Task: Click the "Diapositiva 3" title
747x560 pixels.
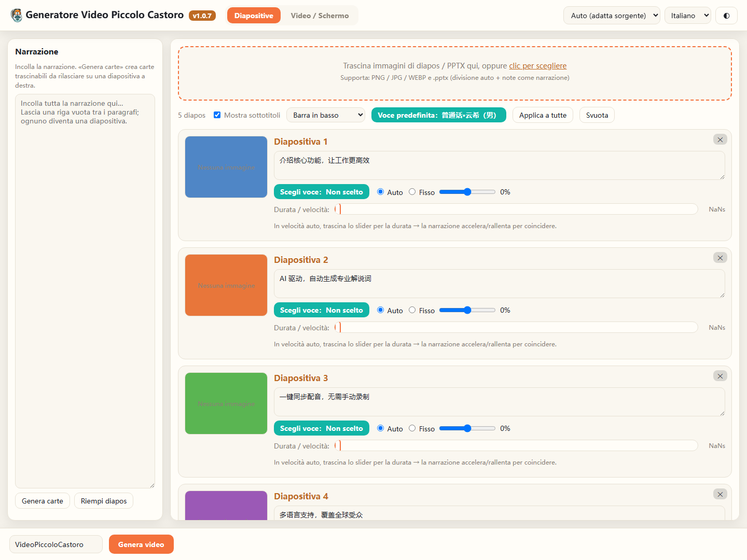Action: [301, 378]
